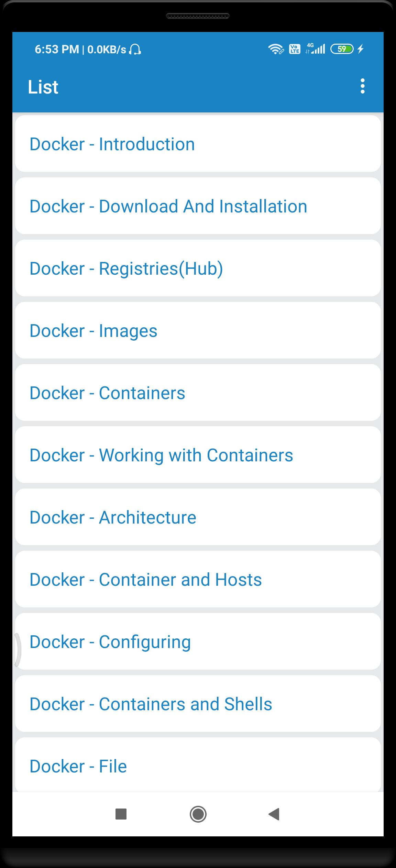396x868 pixels.
Task: Open Docker - Working with Containers
Action: pos(198,455)
